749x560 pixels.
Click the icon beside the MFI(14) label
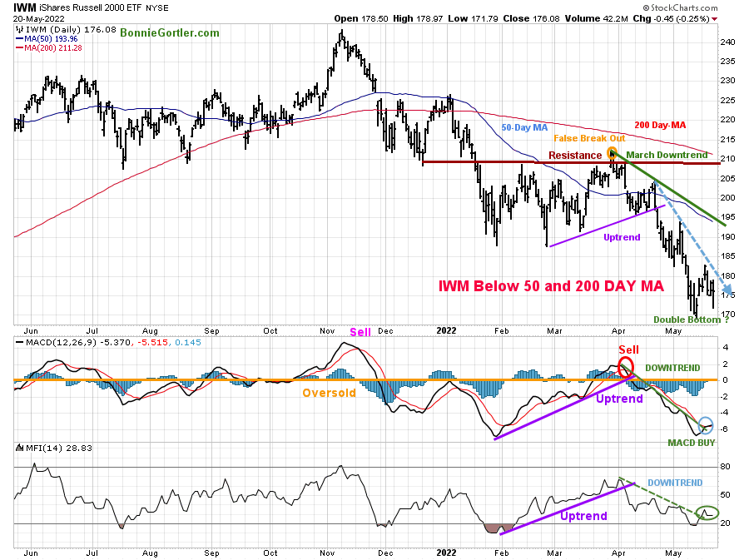click(x=20, y=448)
